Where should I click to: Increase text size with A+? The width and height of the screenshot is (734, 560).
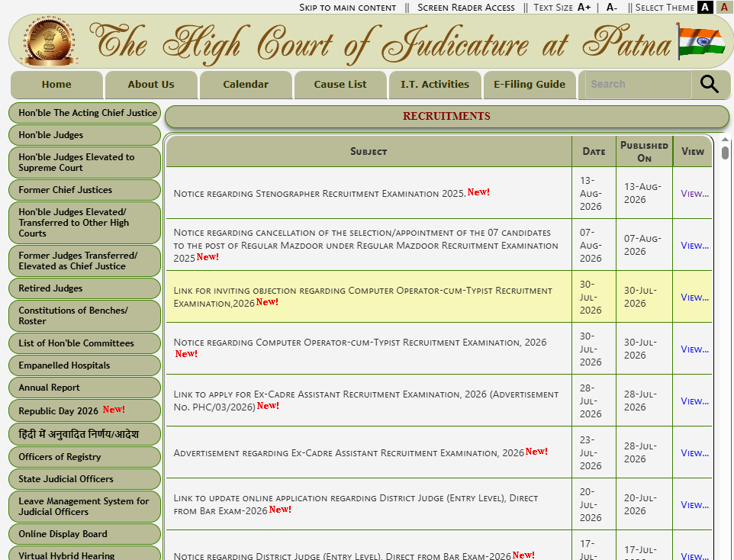(584, 8)
